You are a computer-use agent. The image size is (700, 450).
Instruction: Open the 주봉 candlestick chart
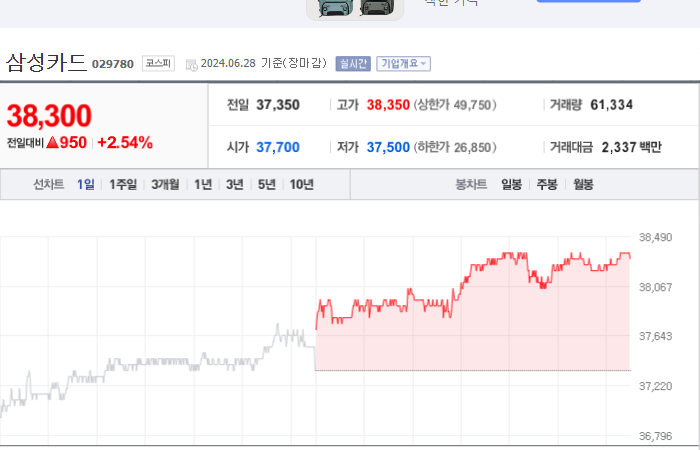pos(547,184)
